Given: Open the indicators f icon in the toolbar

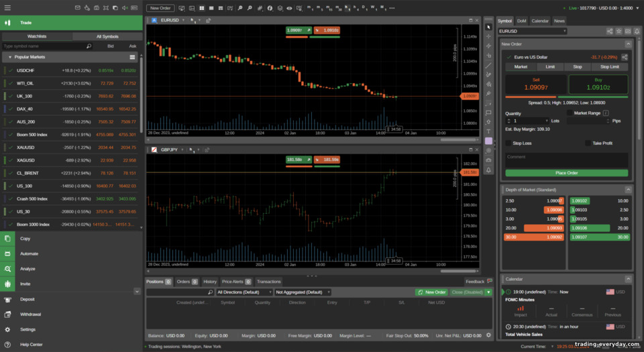Looking at the screenshot, I should [270, 8].
